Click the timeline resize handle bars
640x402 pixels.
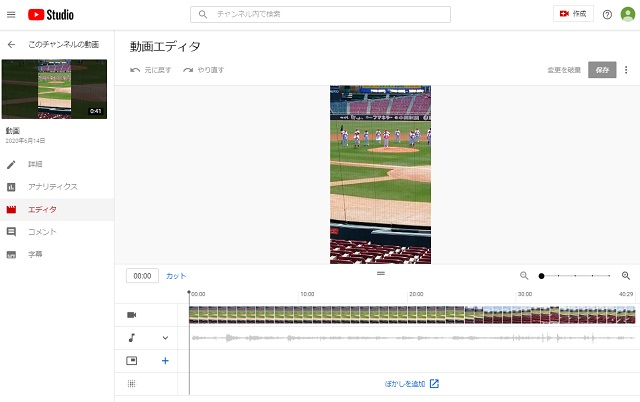(381, 273)
